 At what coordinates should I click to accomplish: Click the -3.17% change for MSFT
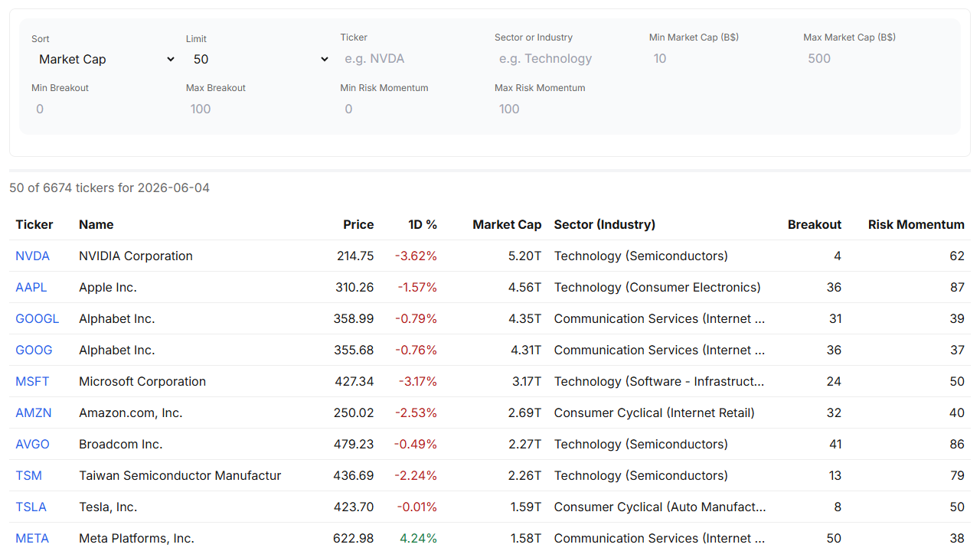tap(417, 381)
